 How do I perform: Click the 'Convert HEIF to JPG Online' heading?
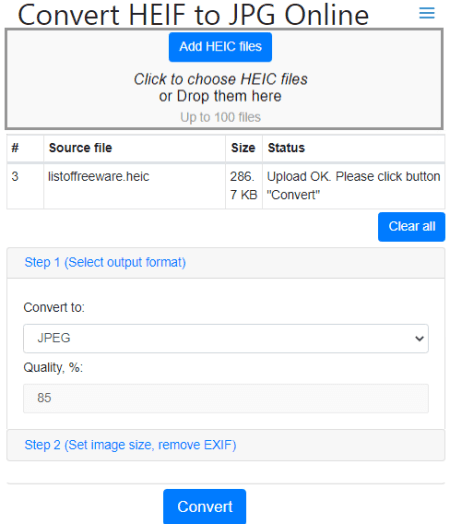pos(193,15)
